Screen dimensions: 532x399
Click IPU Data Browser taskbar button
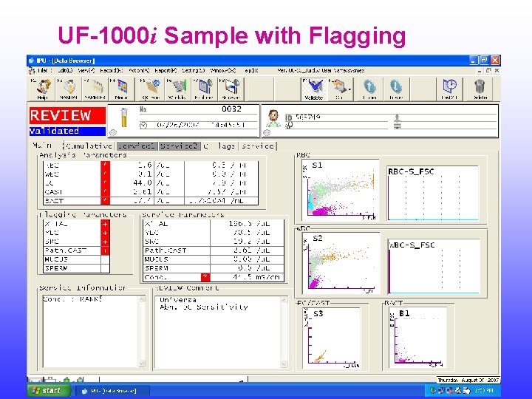click(112, 391)
